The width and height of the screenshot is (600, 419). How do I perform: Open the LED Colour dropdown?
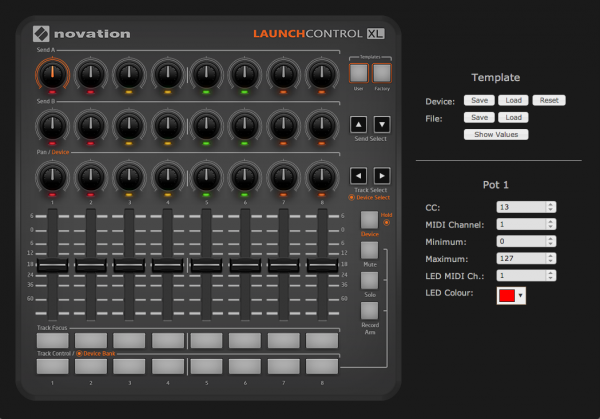[x=521, y=296]
